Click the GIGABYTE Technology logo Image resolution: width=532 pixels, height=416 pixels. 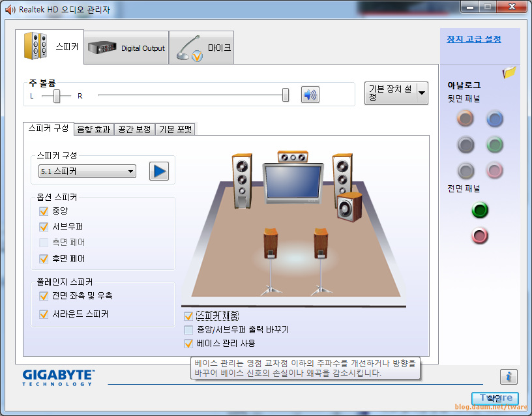(59, 378)
